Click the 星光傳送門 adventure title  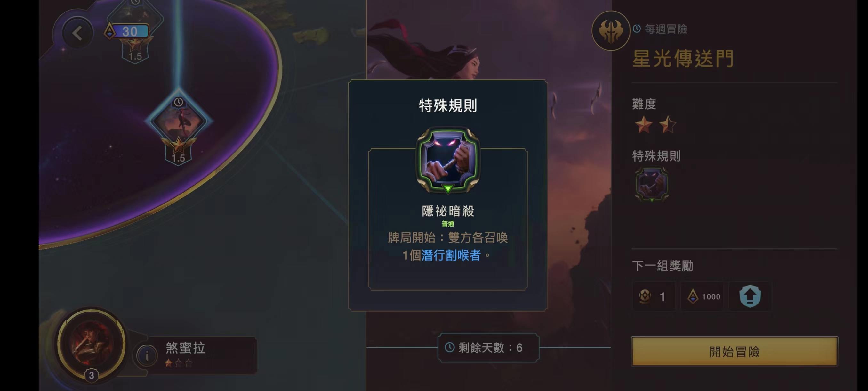point(683,59)
